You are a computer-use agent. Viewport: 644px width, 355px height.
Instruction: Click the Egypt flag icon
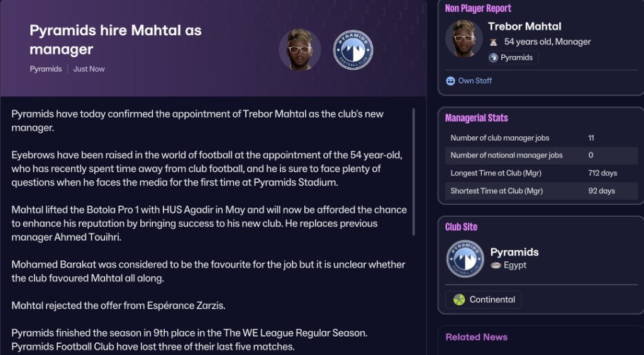click(496, 265)
